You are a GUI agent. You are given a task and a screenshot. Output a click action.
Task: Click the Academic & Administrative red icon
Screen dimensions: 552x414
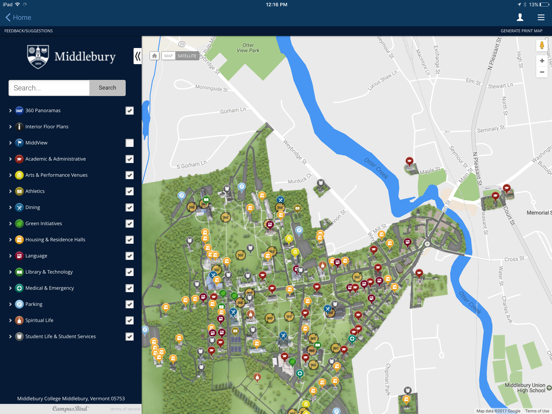[x=19, y=159]
